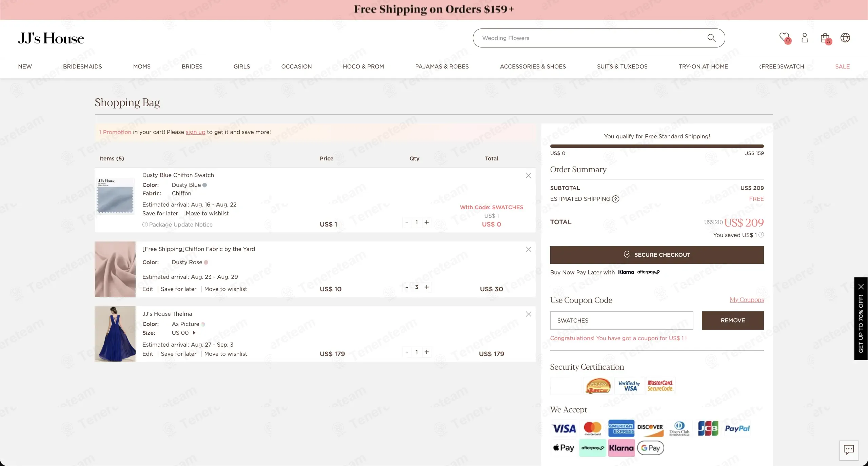Open the BRIDES menu
This screenshot has height=466, width=868.
tap(192, 66)
